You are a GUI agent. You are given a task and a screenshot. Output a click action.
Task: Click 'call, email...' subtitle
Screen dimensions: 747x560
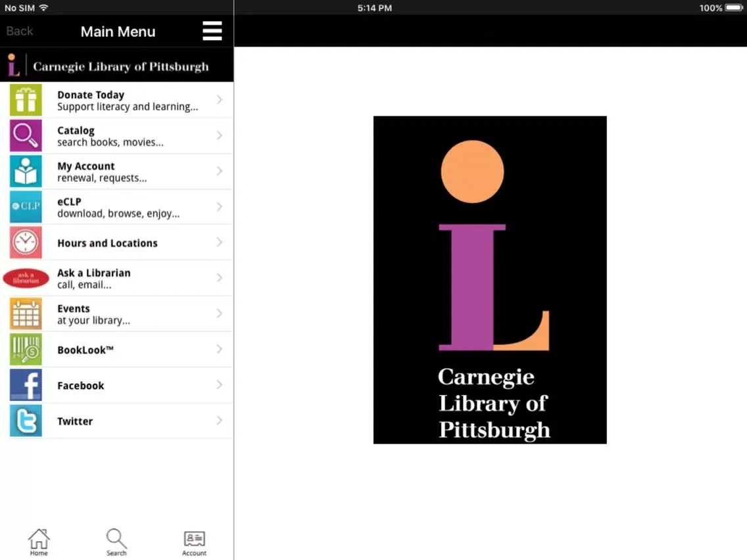pyautogui.click(x=84, y=285)
